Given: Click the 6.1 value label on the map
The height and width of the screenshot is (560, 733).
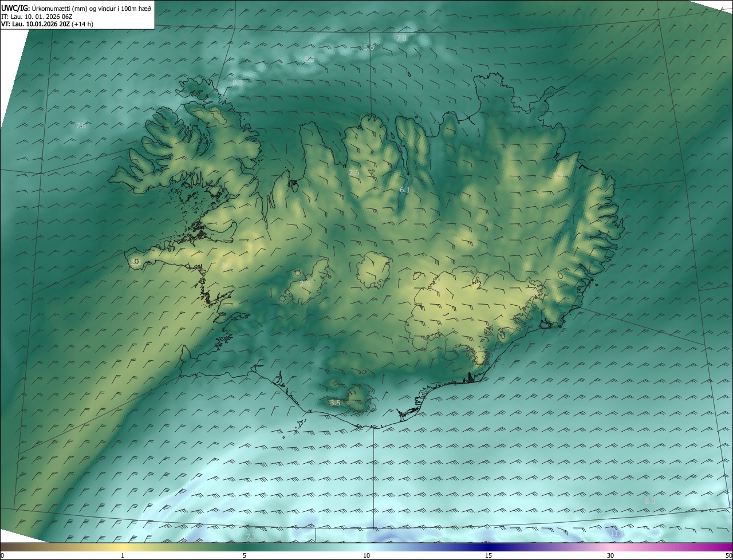Looking at the screenshot, I should click(x=405, y=190).
